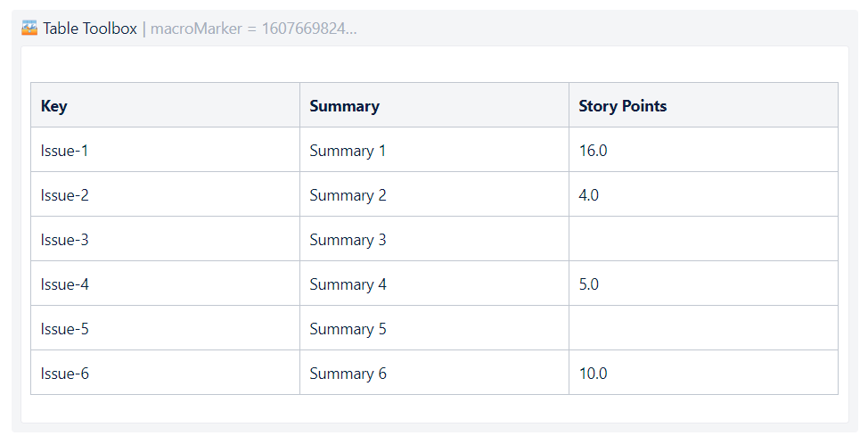The height and width of the screenshot is (444, 868).
Task: Select the Issue-1 cell
Action: (165, 150)
